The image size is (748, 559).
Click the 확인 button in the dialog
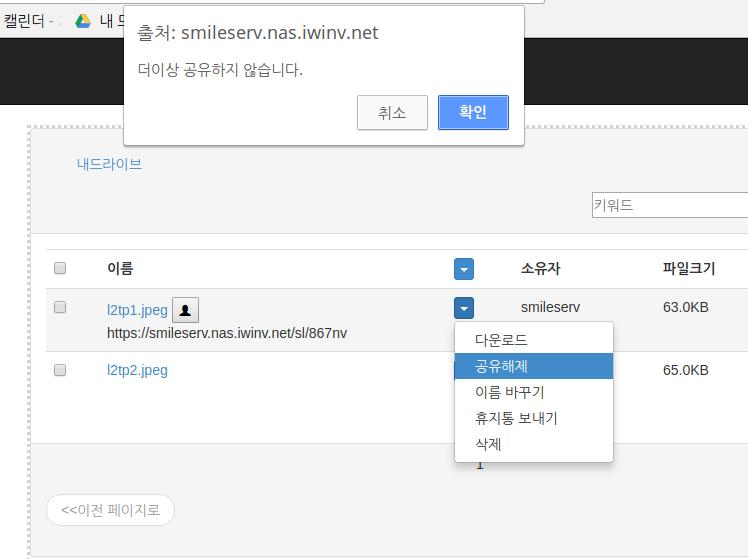pos(473,112)
